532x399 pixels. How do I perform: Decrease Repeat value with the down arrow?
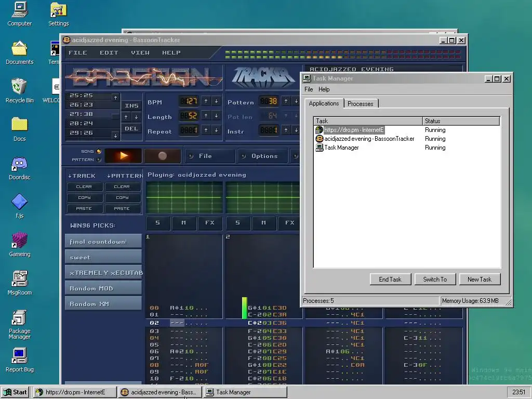pyautogui.click(x=216, y=130)
